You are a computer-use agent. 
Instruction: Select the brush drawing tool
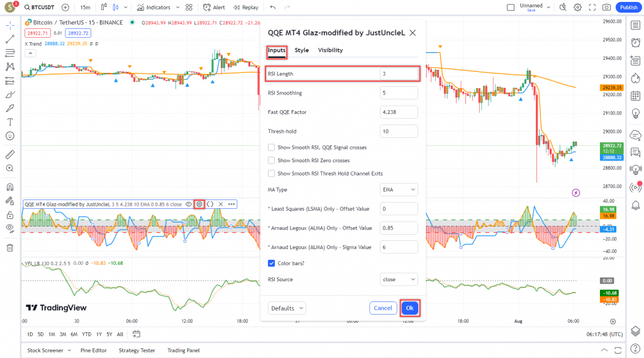coord(10,94)
